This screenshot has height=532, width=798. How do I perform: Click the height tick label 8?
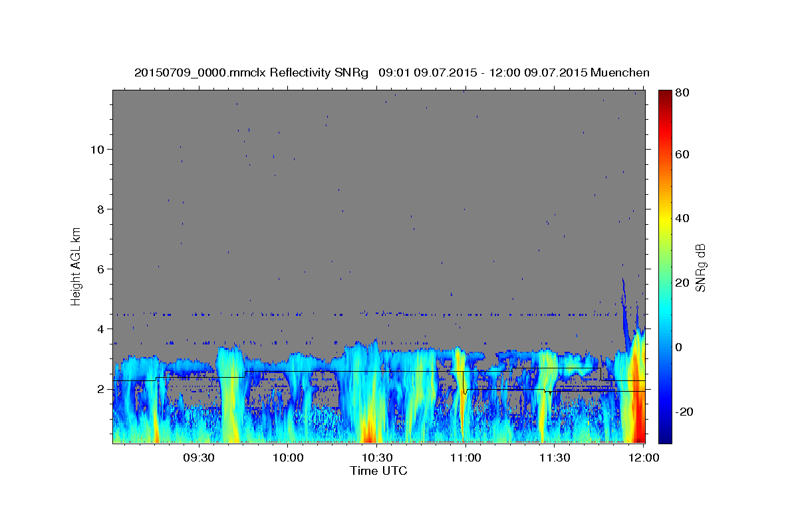pos(101,209)
